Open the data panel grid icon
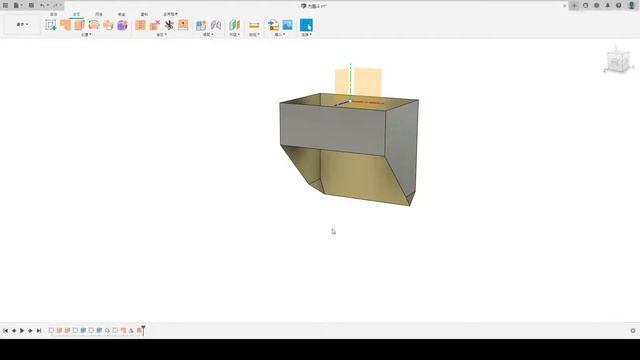 (5, 5)
